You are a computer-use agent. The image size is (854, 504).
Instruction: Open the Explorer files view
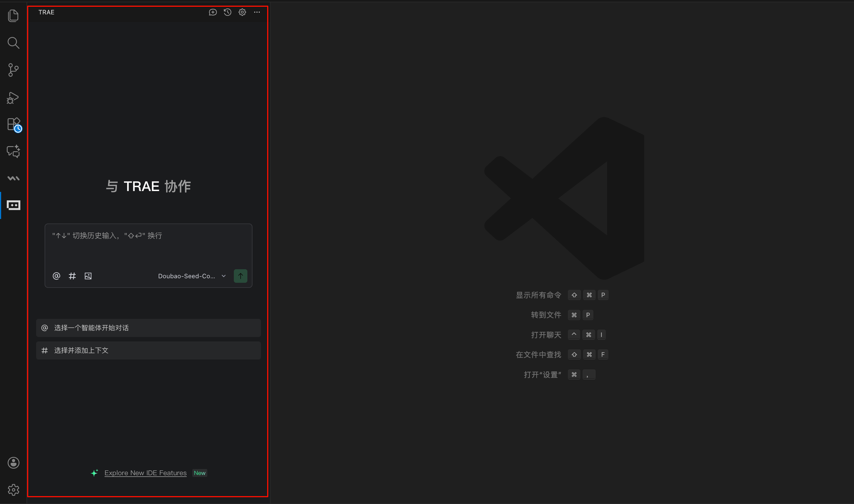click(13, 16)
